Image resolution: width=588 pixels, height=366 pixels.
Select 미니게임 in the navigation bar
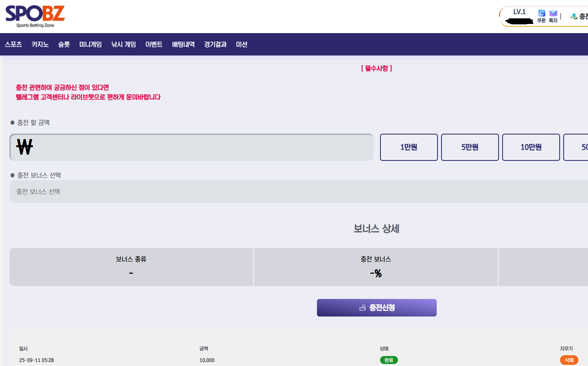(90, 44)
